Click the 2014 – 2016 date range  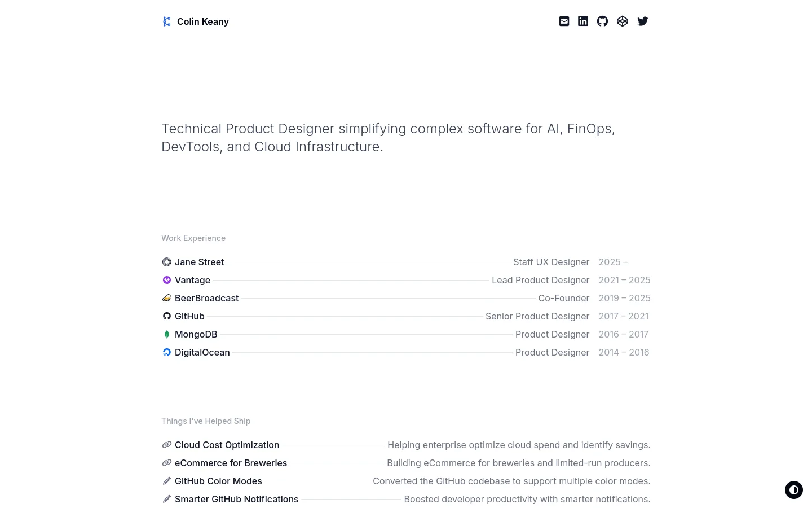tap(624, 352)
